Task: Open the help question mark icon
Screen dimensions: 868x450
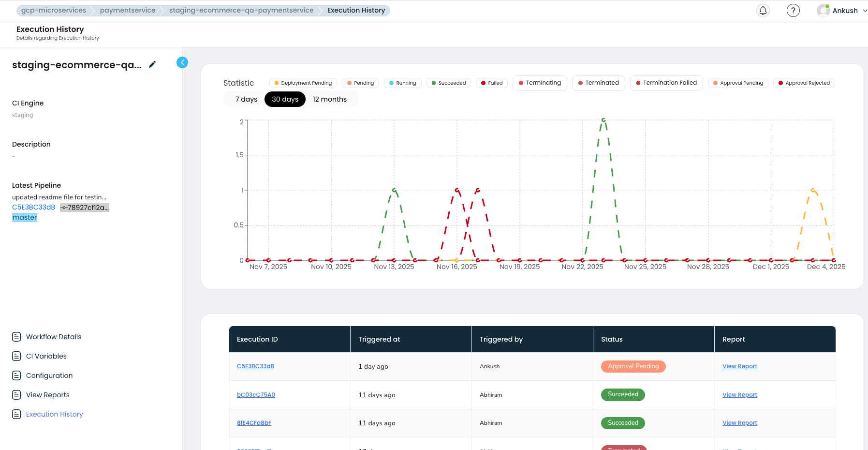Action: click(793, 11)
